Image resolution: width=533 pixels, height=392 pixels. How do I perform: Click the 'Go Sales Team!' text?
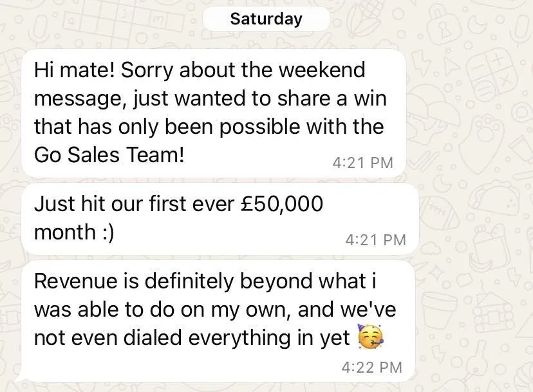tap(109, 155)
